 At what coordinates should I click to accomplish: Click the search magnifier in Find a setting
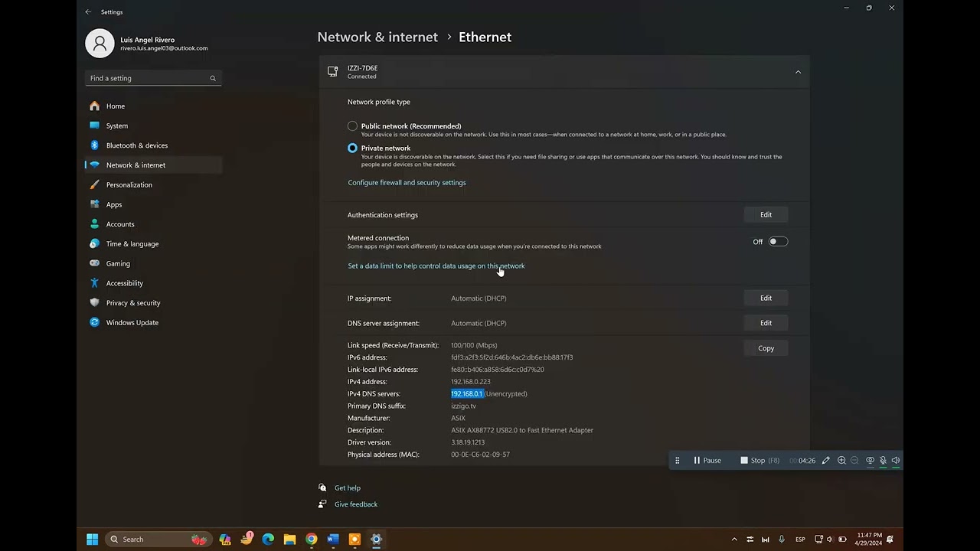click(x=213, y=78)
